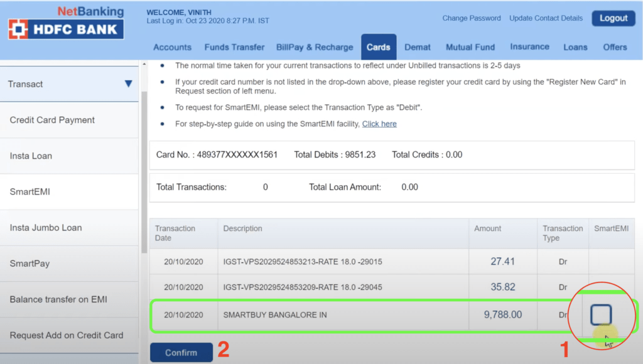The image size is (643, 364).
Task: Click the Last Log in timestamp
Action: tap(208, 21)
